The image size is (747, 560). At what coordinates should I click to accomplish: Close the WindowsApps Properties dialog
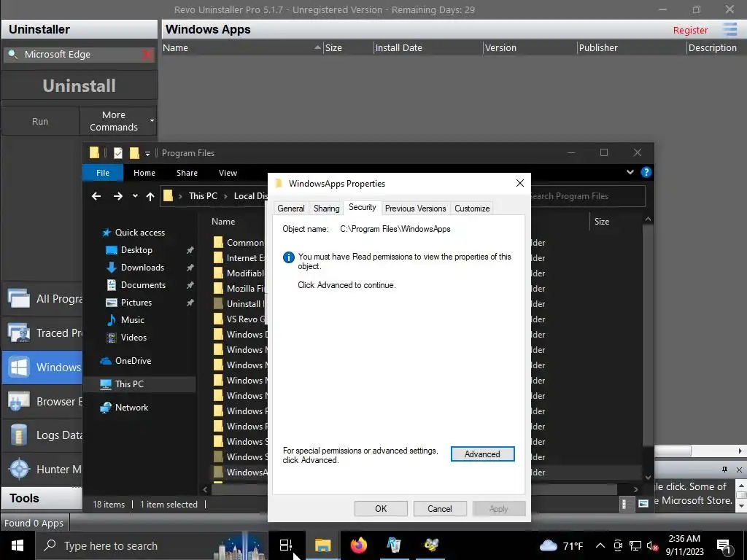pyautogui.click(x=519, y=183)
